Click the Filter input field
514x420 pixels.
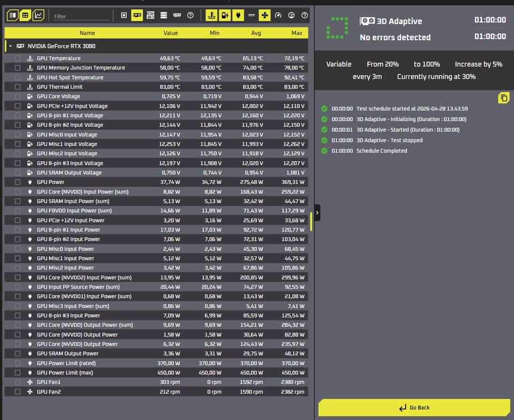[x=81, y=16]
